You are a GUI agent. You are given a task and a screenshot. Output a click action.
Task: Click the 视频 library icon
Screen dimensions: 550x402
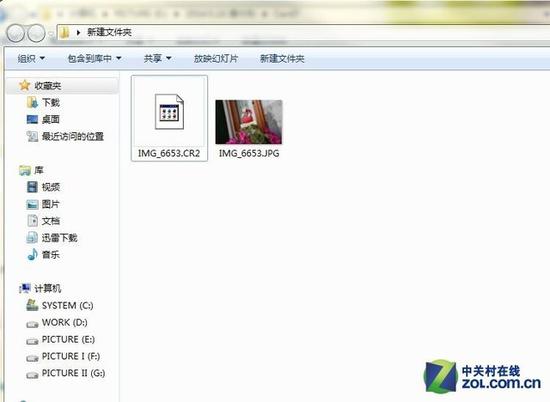[32, 187]
